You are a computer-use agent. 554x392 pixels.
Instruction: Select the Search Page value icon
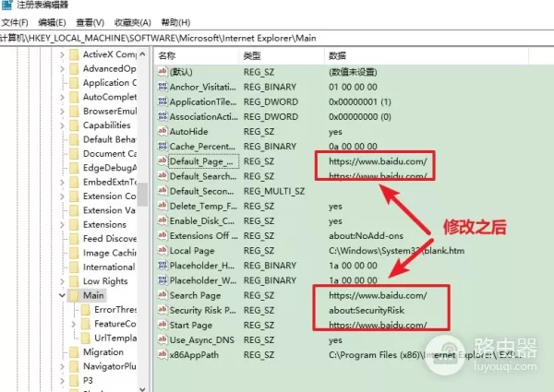163,295
